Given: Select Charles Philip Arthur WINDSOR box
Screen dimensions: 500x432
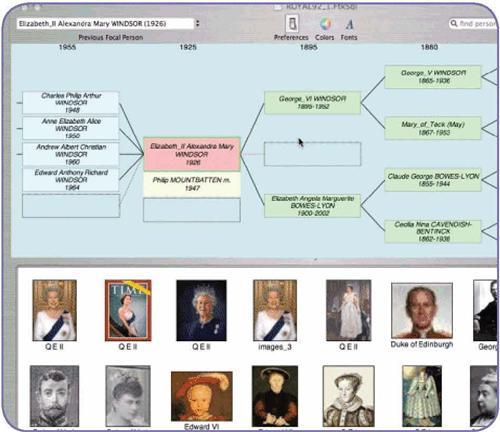Looking at the screenshot, I should pyautogui.click(x=71, y=103).
